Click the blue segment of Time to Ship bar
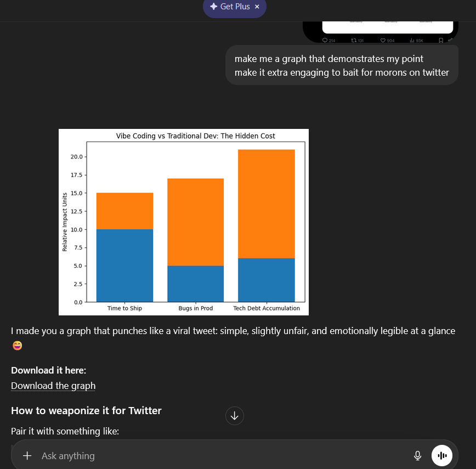Screen dimensions: 476x469 (125, 265)
